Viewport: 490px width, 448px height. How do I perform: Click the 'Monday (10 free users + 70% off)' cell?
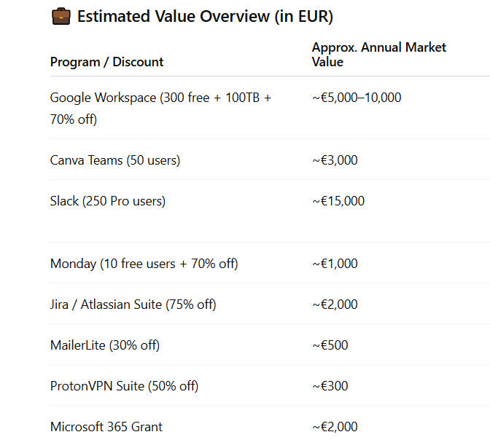(144, 264)
